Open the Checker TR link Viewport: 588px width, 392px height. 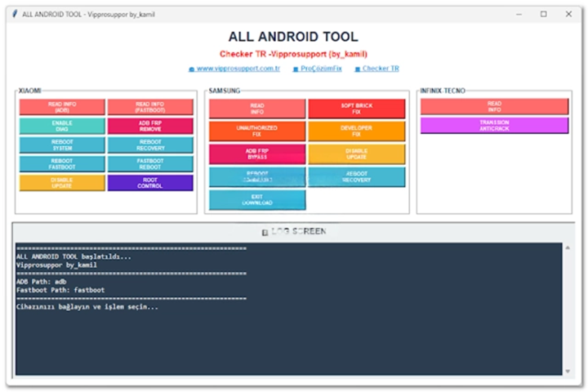point(381,69)
